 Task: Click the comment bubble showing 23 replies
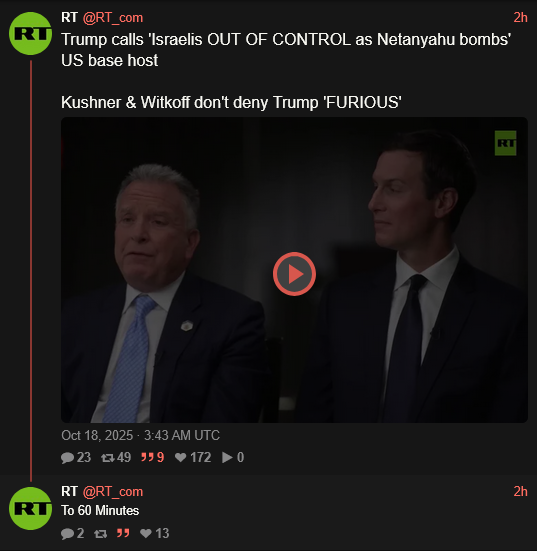[x=67, y=458]
